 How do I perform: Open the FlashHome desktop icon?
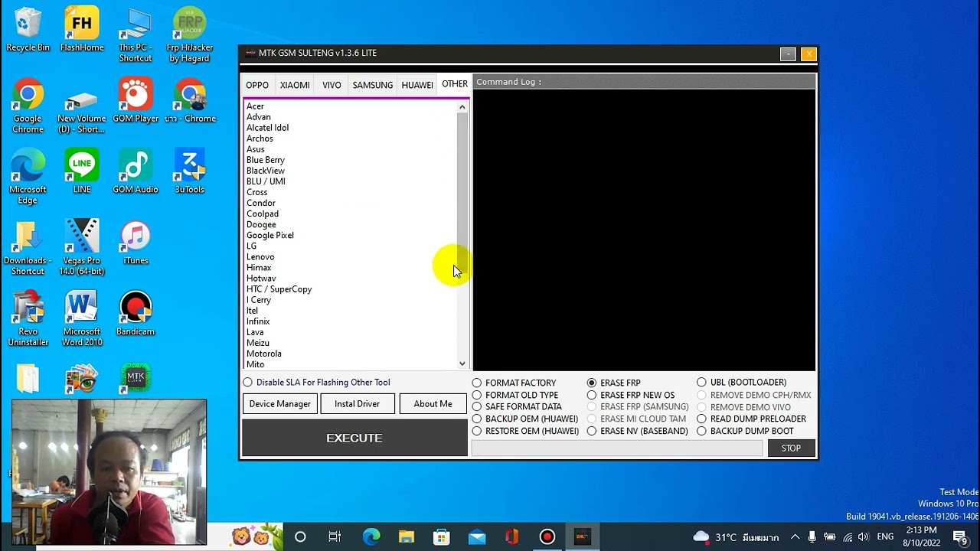(x=82, y=31)
